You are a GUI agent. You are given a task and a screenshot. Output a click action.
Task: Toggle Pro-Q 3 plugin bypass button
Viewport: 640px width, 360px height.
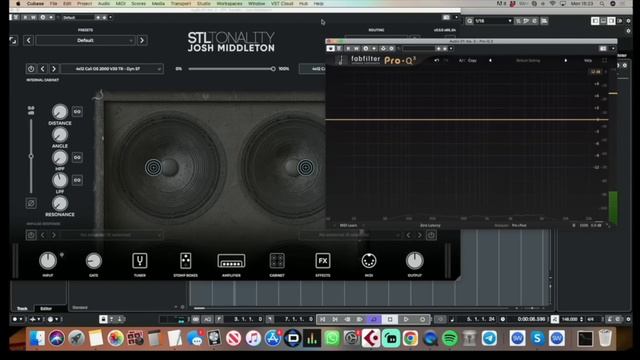330,49
